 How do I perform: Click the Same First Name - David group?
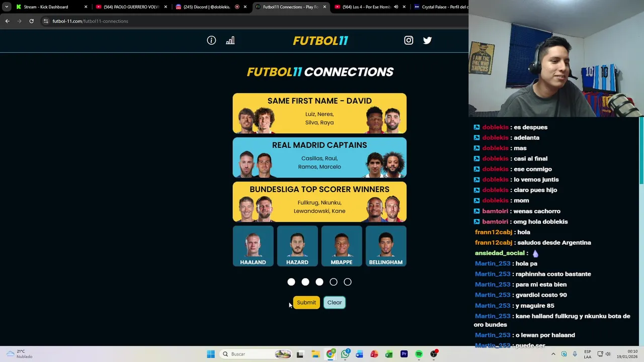point(319,113)
